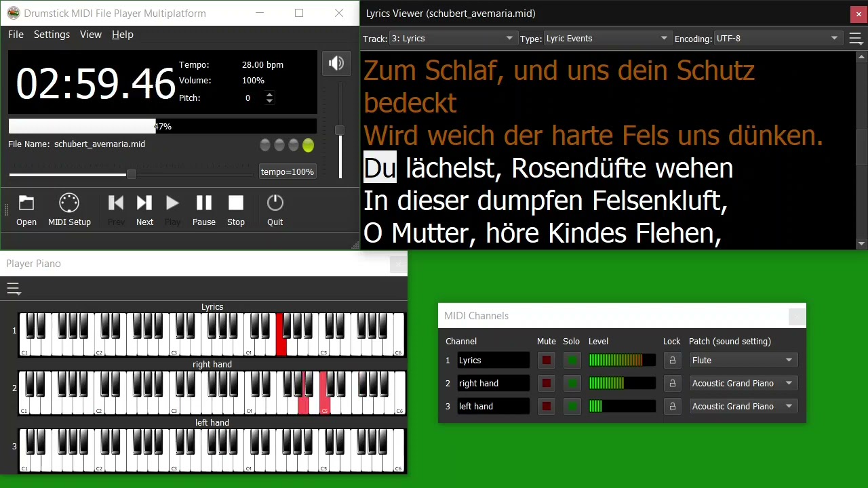The width and height of the screenshot is (868, 488).
Task: Open the left hand Acoustic Grand Piano dropdown
Action: [x=743, y=407]
